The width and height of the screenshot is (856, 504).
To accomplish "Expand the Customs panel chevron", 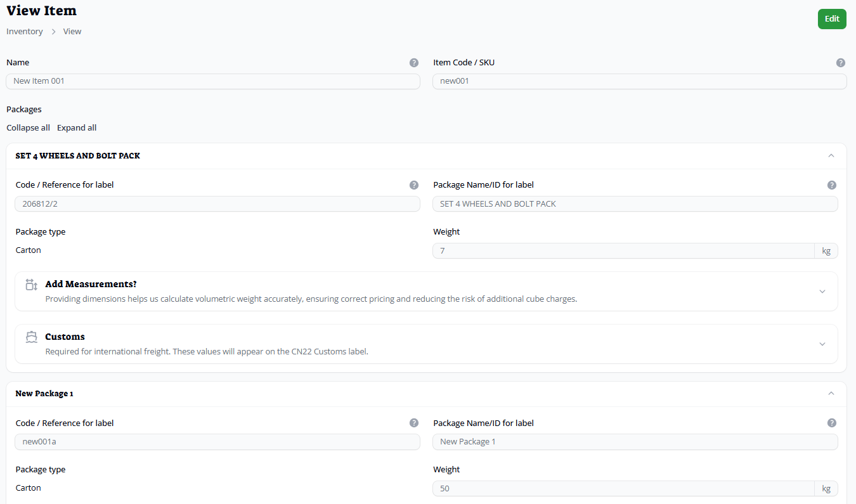I will pyautogui.click(x=822, y=344).
